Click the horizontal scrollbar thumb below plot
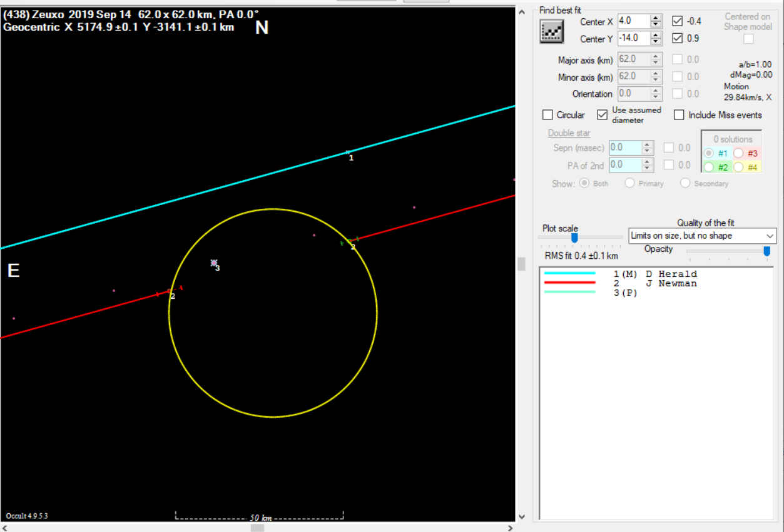Screen dimensions: 784x532 [257, 528]
